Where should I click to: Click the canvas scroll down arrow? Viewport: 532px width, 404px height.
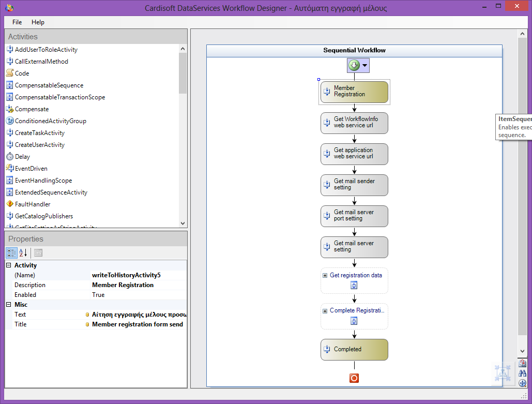coord(522,351)
